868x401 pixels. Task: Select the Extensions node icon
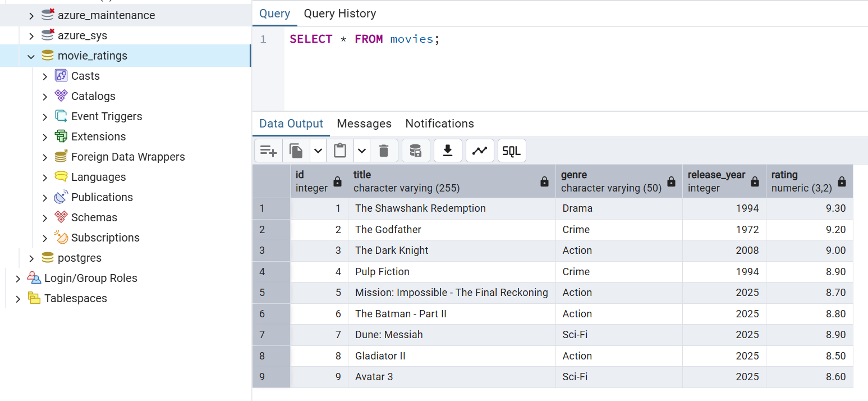tap(60, 136)
